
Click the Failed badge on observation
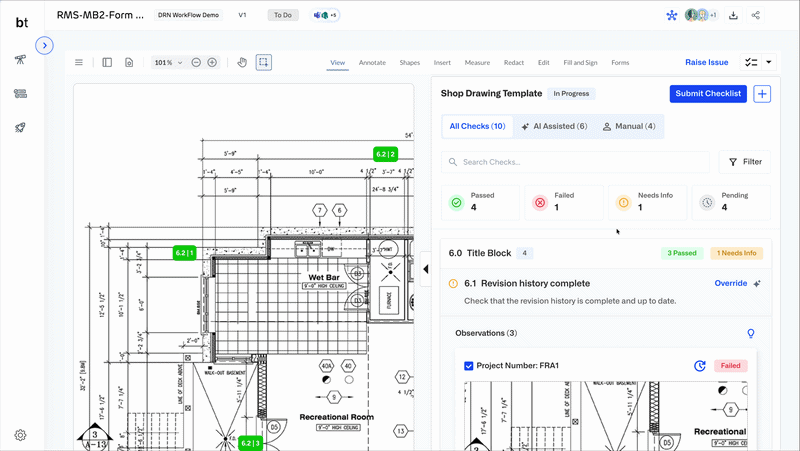coord(731,365)
